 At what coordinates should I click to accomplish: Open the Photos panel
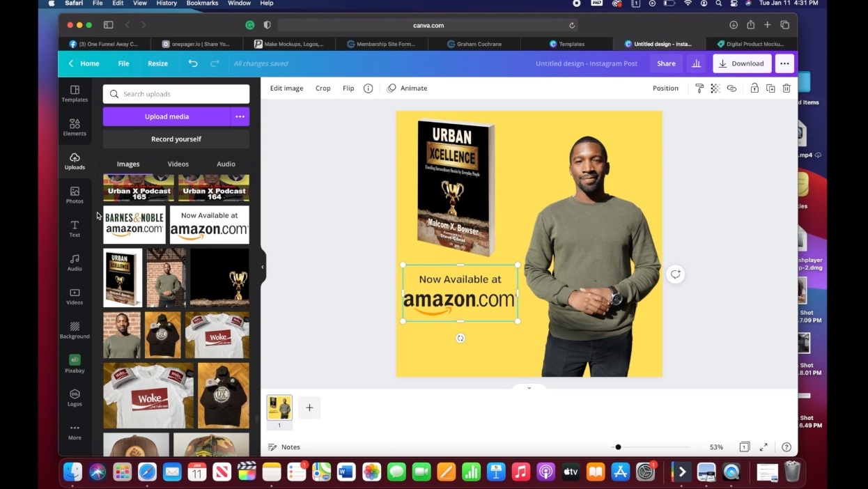(75, 195)
